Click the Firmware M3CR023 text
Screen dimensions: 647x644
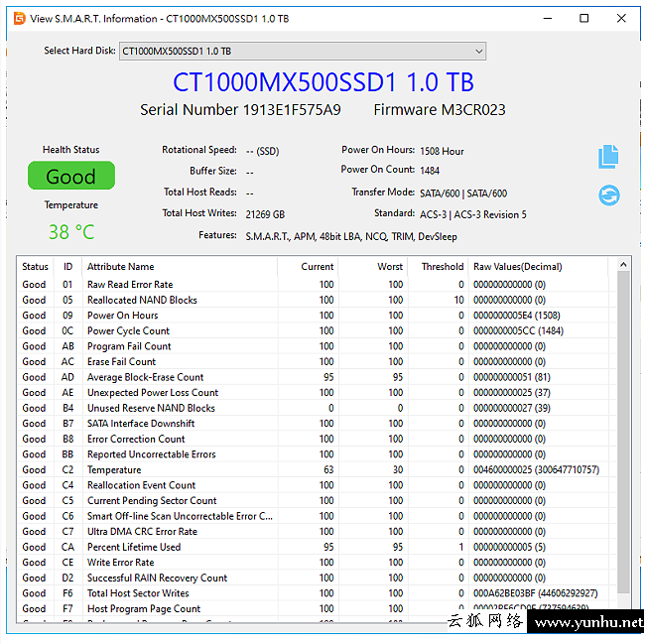[440, 110]
